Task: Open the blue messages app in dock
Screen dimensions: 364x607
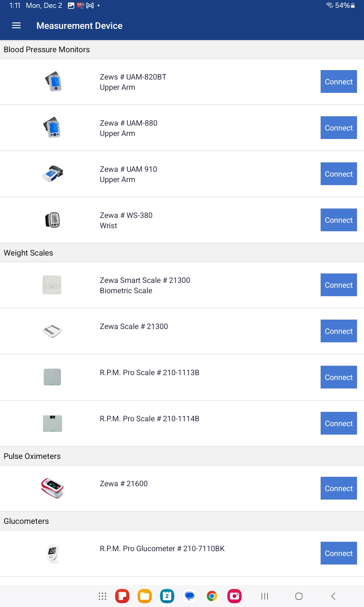Action: [190, 596]
